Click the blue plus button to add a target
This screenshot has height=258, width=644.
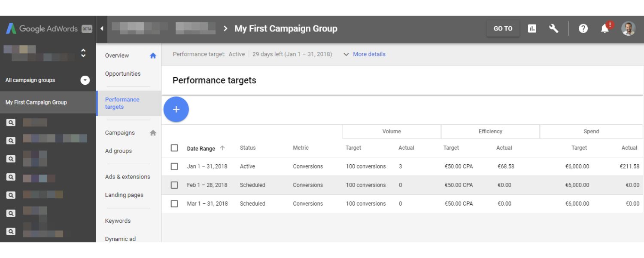click(x=176, y=109)
